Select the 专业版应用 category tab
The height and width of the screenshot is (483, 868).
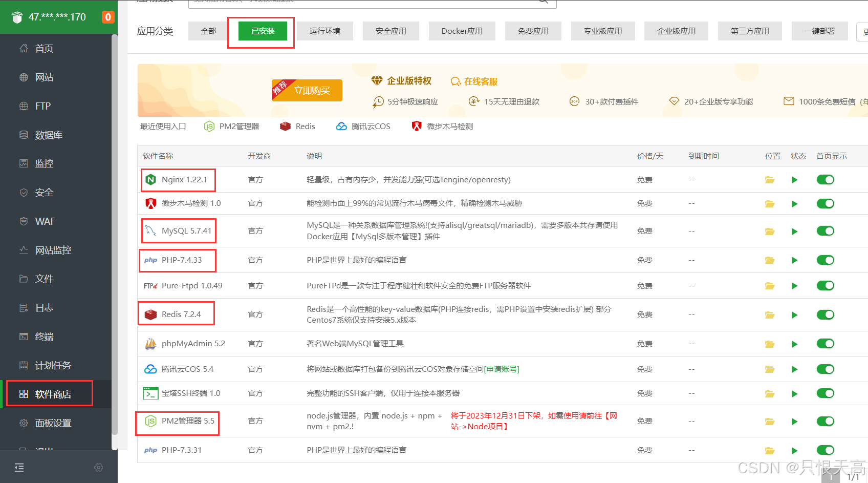tap(603, 31)
